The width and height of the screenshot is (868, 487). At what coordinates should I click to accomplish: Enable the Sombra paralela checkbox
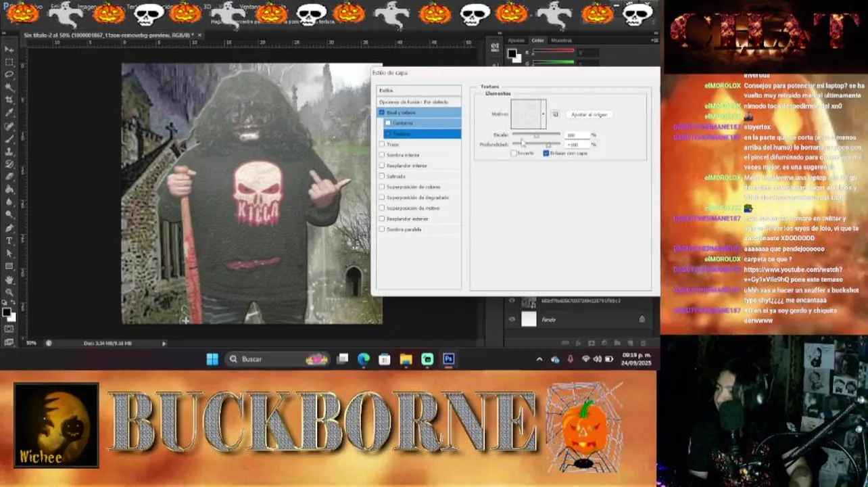pyautogui.click(x=382, y=229)
